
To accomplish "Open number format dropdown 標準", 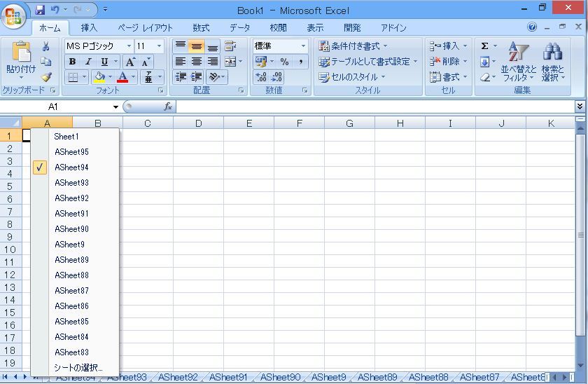I will (x=303, y=46).
